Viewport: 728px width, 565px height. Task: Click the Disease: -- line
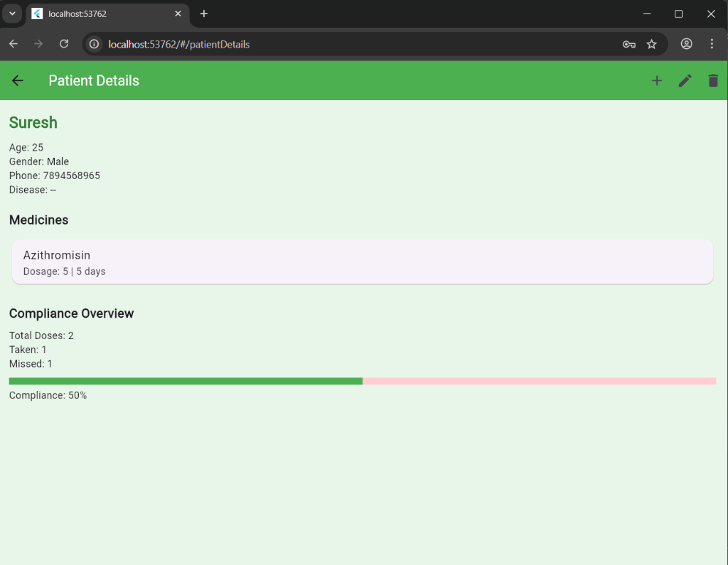pos(33,190)
